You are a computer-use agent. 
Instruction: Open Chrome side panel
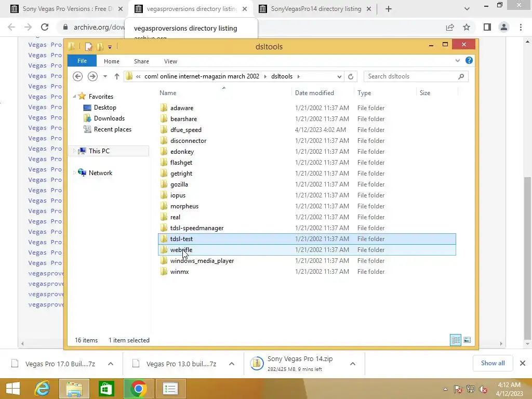point(487,27)
